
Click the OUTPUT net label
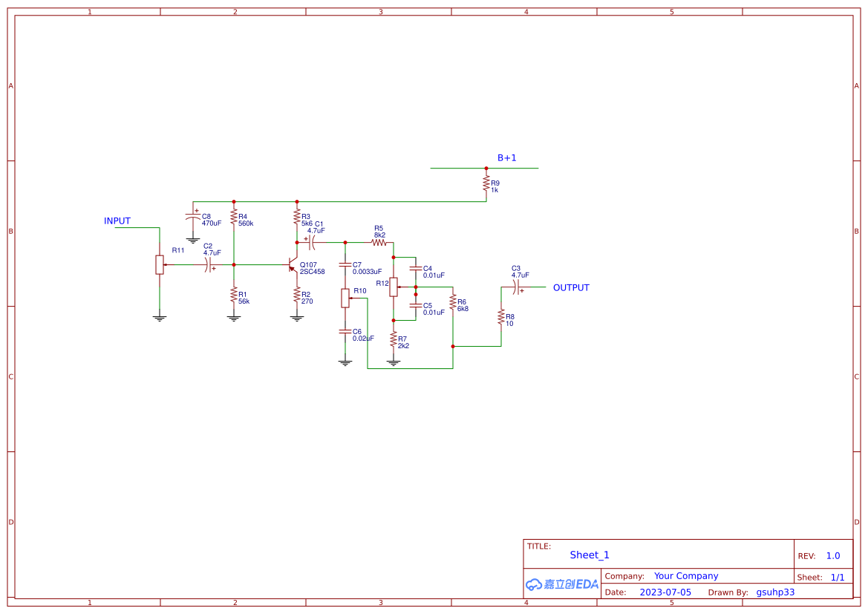coord(571,287)
